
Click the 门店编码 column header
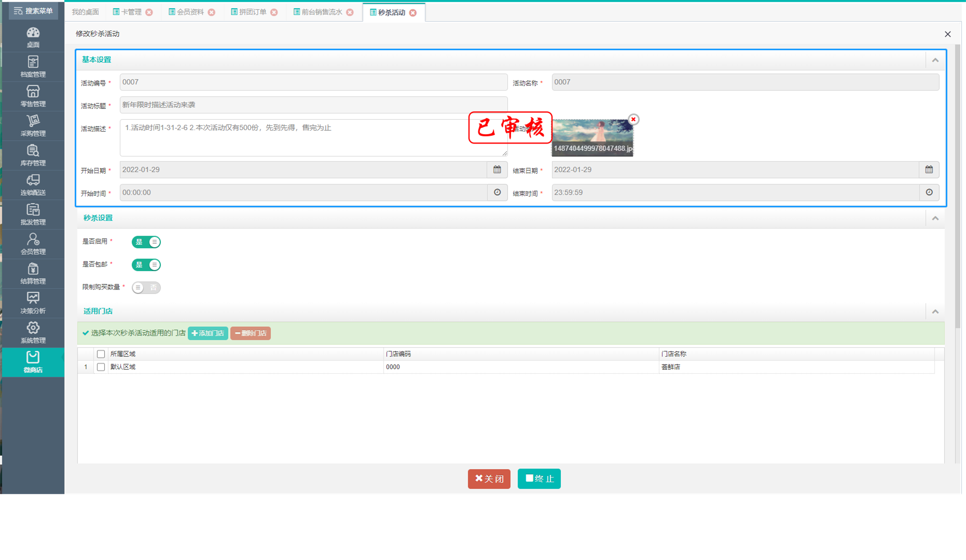click(x=521, y=354)
